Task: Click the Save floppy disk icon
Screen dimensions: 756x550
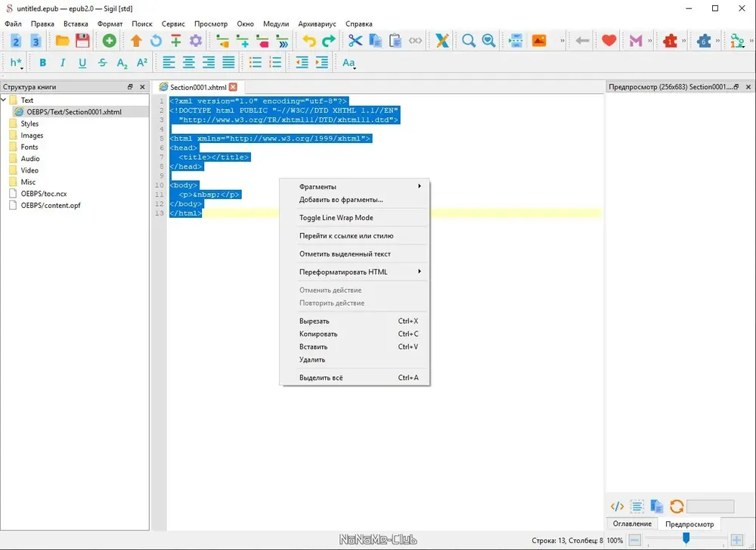Action: coord(82,41)
